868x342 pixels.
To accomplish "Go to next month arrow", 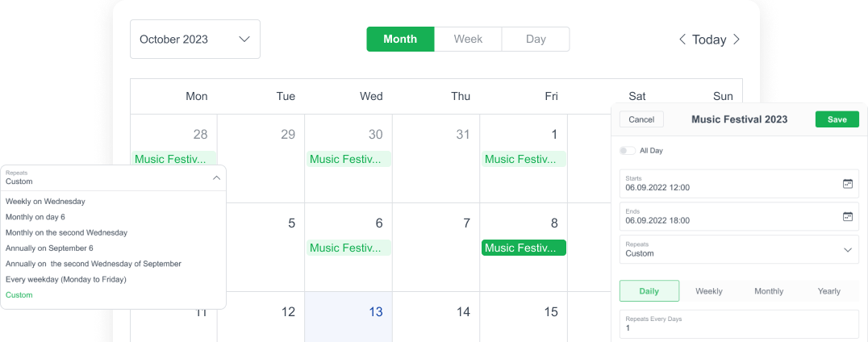I will click(x=736, y=40).
